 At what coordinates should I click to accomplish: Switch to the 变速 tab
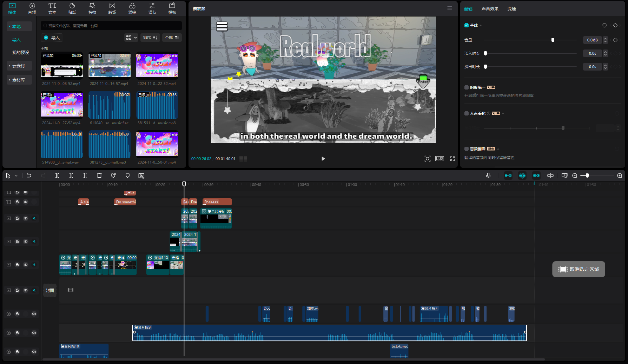click(x=512, y=8)
